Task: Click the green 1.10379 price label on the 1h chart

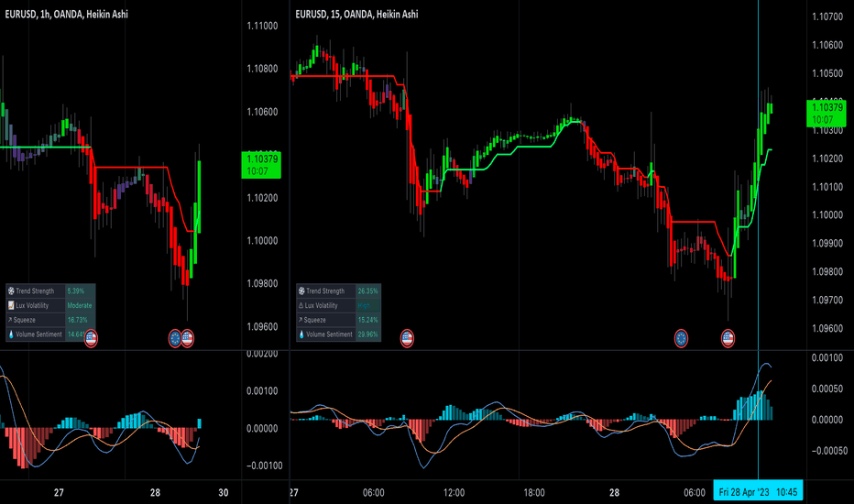Action: 261,165
